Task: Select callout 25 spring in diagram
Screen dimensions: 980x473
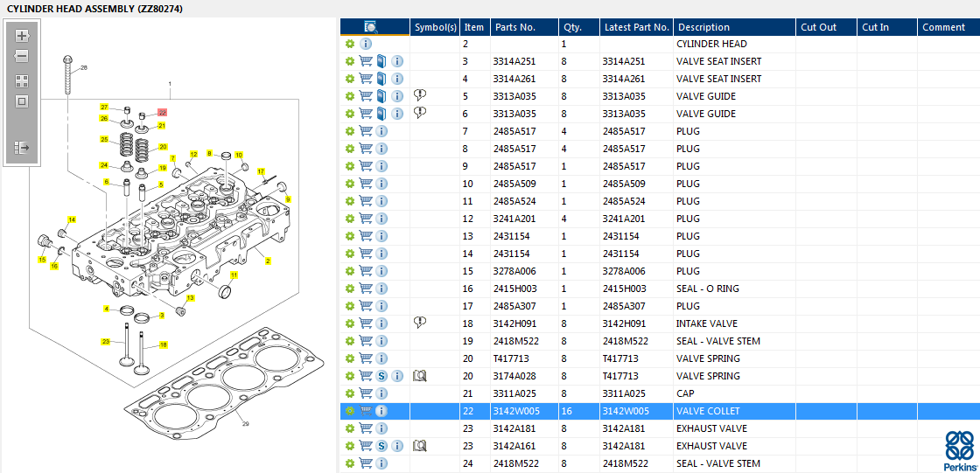Action: click(104, 139)
